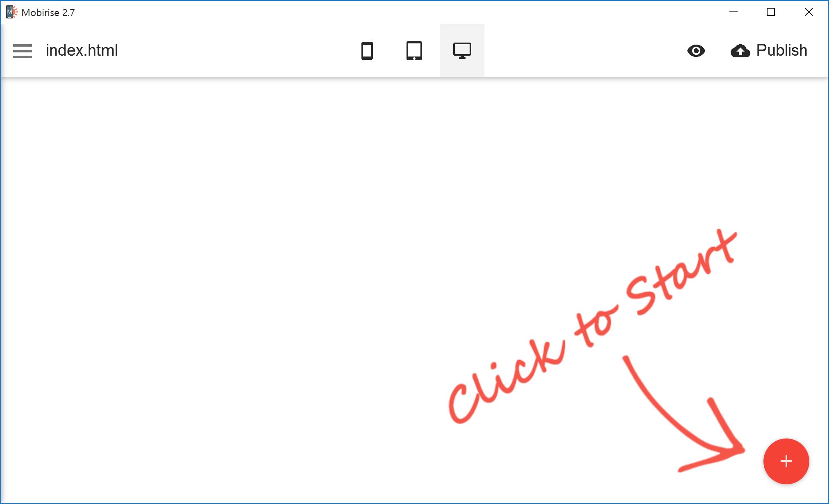Click the Mobirise logo icon
The image size is (829, 504).
[x=11, y=11]
